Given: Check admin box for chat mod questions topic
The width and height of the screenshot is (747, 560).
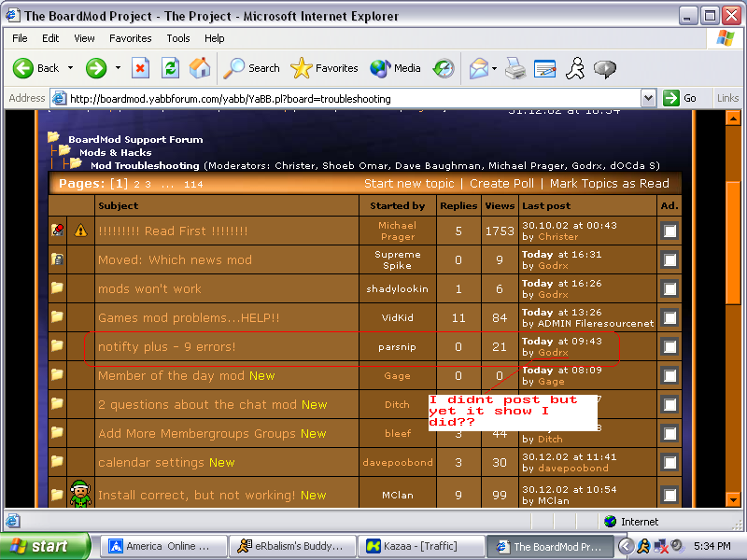Looking at the screenshot, I should coord(669,405).
